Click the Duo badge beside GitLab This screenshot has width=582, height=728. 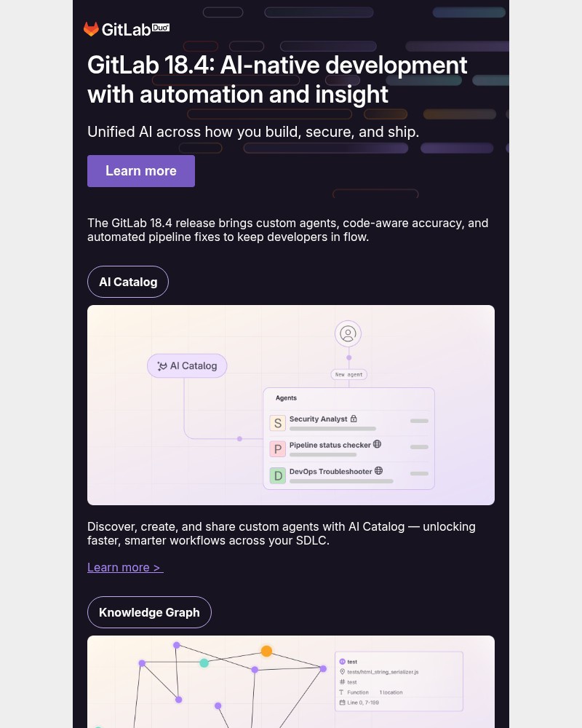(x=161, y=27)
